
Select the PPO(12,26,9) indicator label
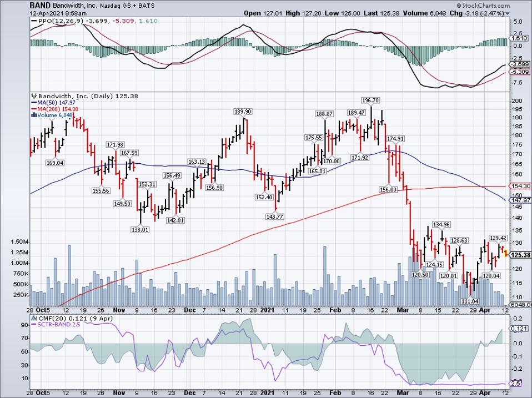pyautogui.click(x=61, y=21)
